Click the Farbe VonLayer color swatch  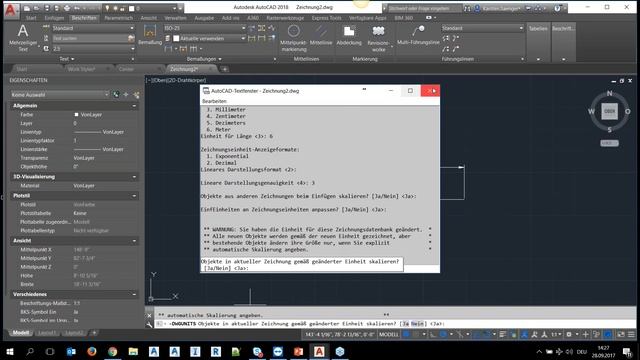click(76, 115)
